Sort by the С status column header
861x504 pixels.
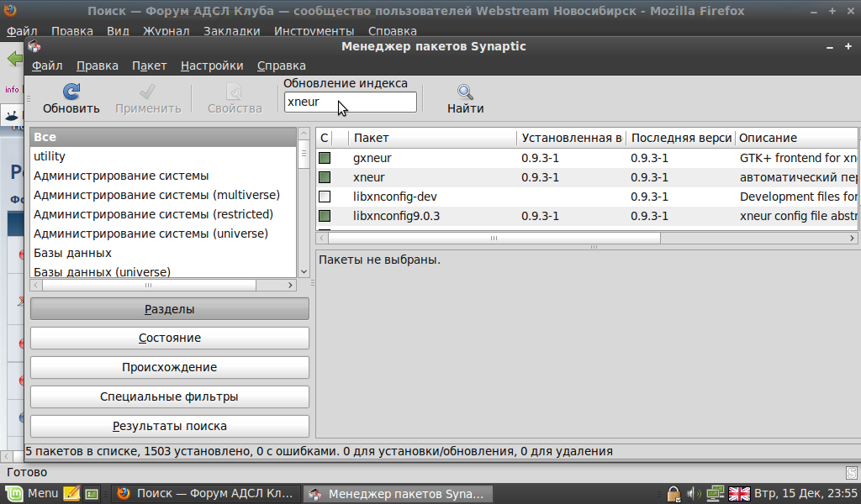coord(325,138)
